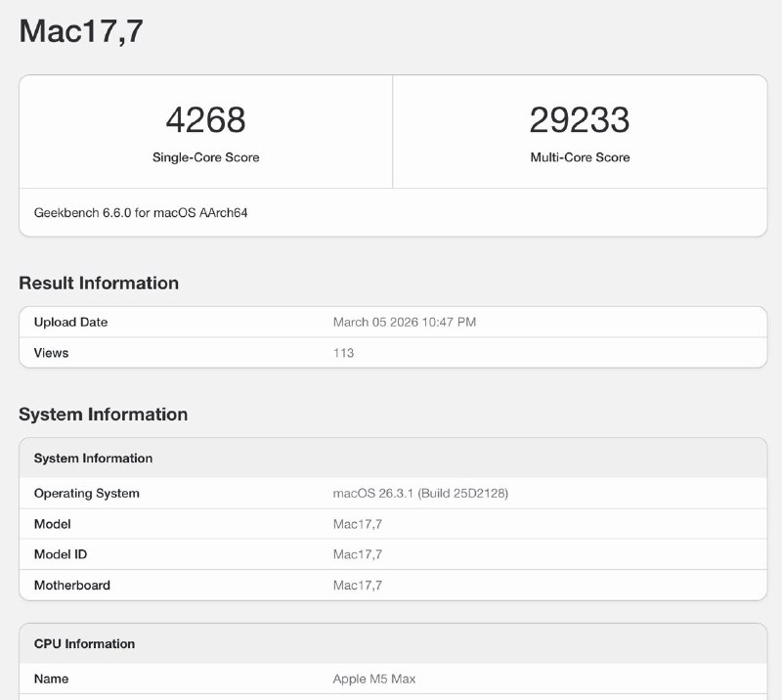This screenshot has width=782, height=700.
Task: Select the Single-Core Score value 4268
Action: pyautogui.click(x=207, y=119)
